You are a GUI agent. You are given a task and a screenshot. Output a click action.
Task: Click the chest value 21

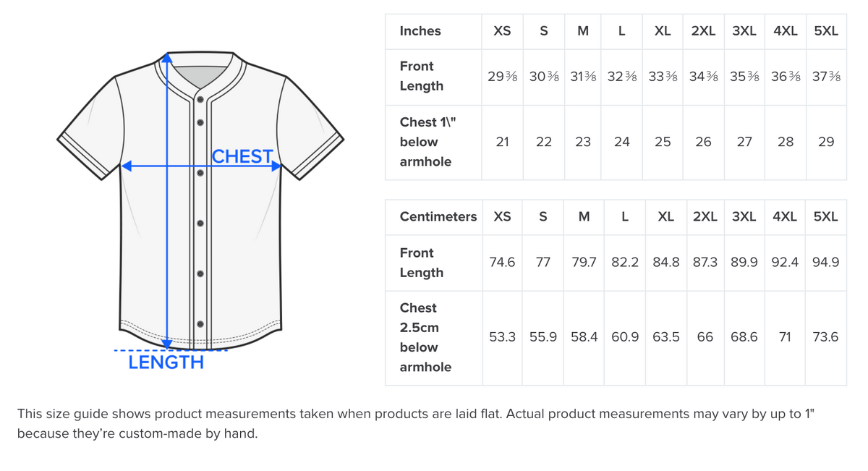tap(502, 142)
